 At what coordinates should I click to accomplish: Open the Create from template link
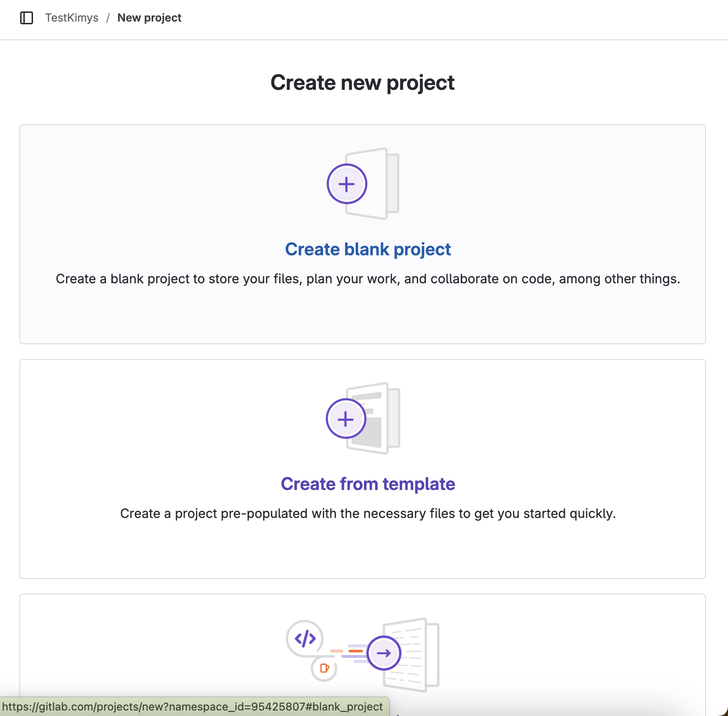click(x=368, y=484)
